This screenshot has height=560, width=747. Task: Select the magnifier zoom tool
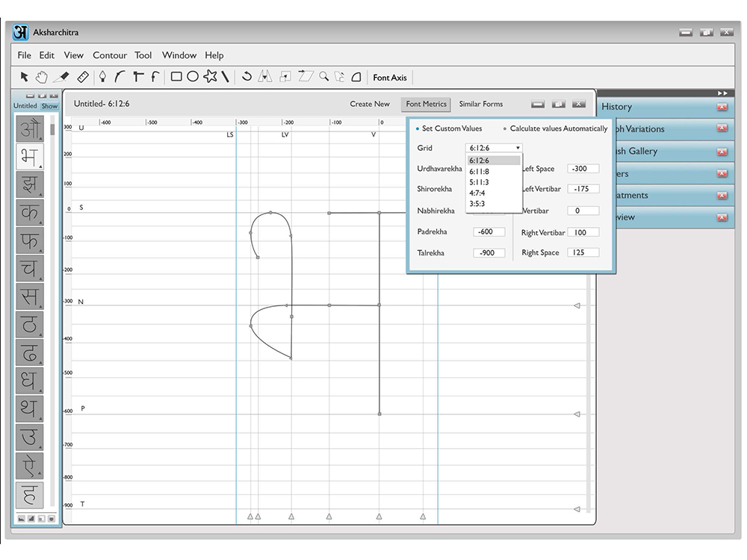(x=324, y=76)
